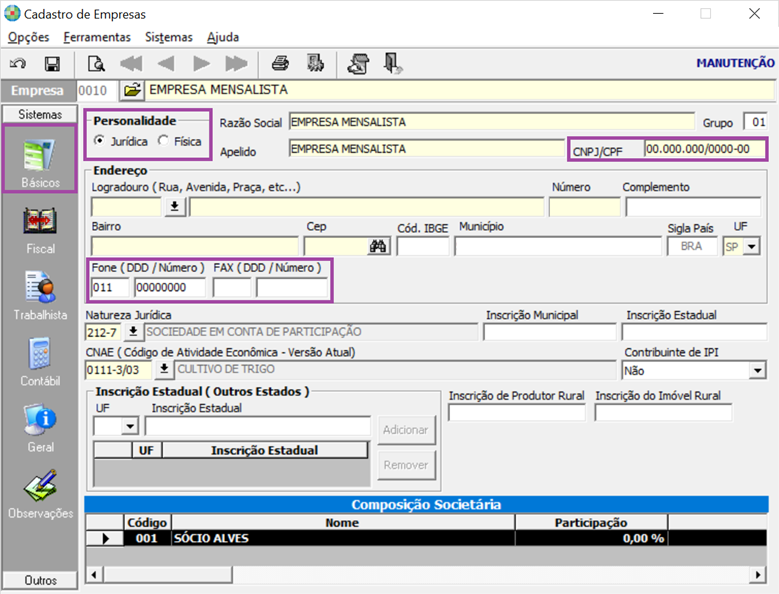Expand the Contribuinte de IPI dropdown

[757, 371]
